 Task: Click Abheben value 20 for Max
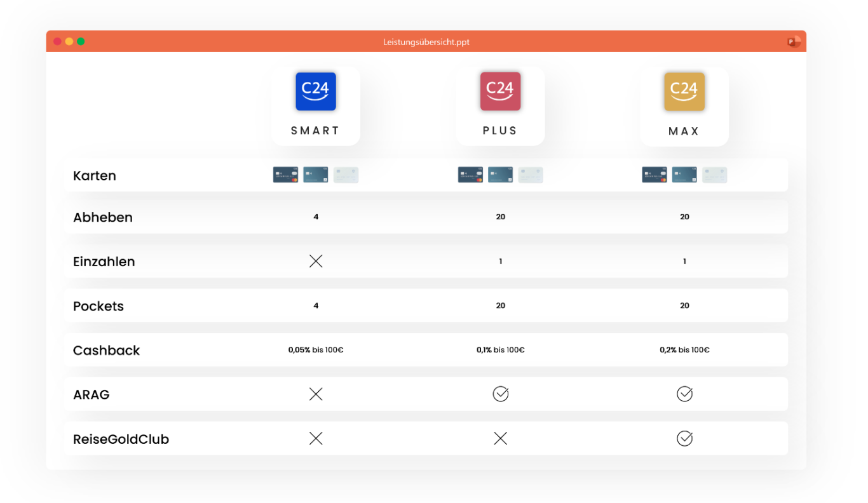tap(684, 217)
